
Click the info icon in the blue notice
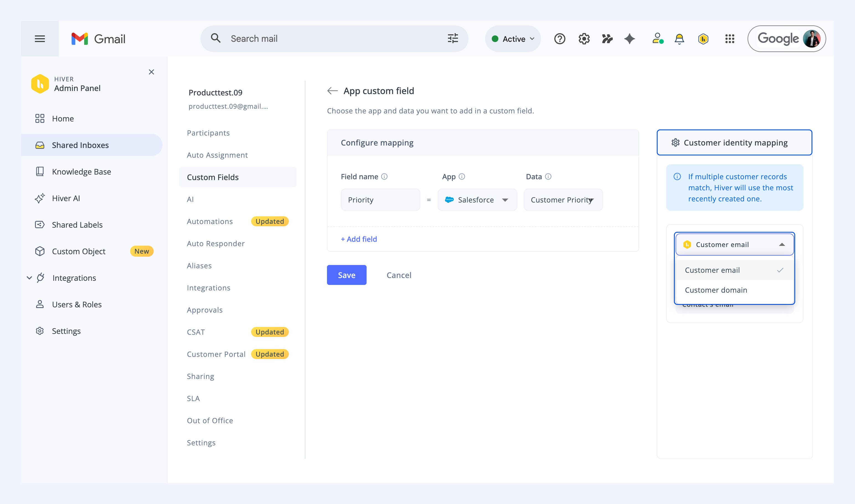(x=677, y=176)
